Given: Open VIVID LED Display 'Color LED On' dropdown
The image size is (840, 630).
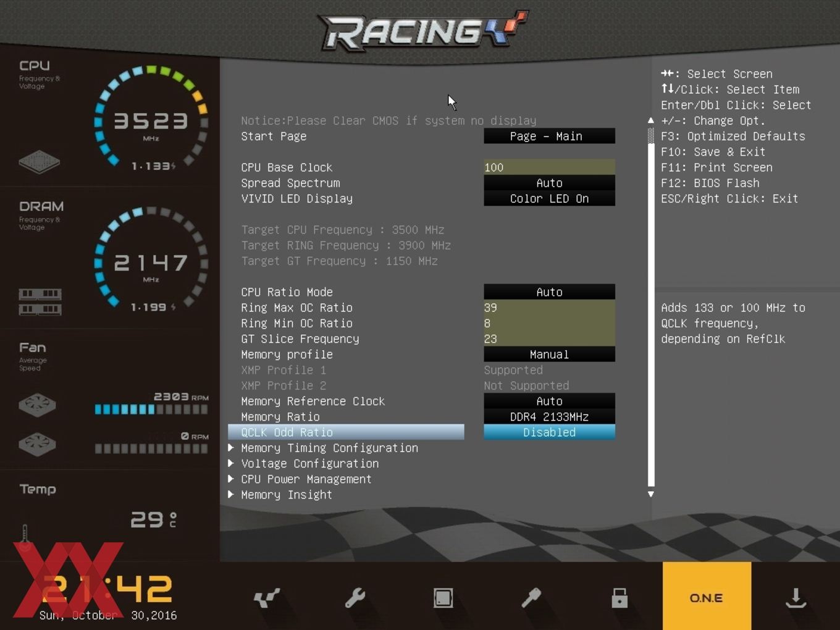Looking at the screenshot, I should coord(549,198).
